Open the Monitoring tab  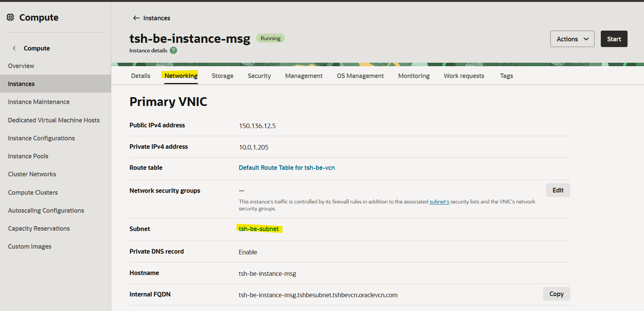click(414, 76)
